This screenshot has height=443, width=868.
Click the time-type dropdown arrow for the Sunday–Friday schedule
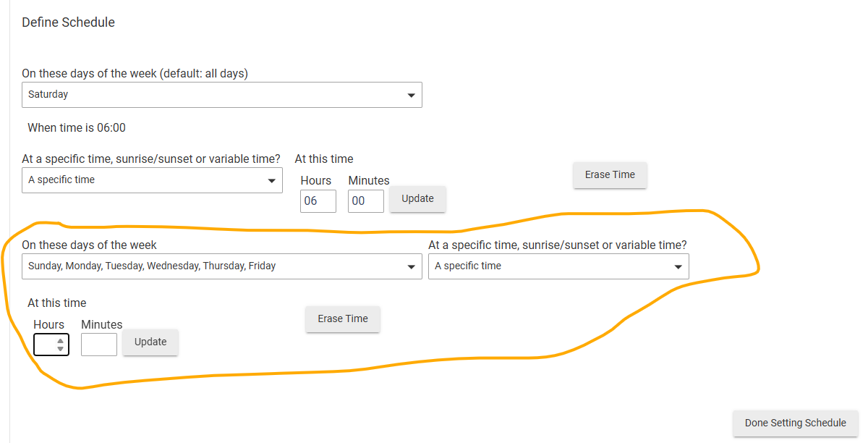[x=678, y=267]
